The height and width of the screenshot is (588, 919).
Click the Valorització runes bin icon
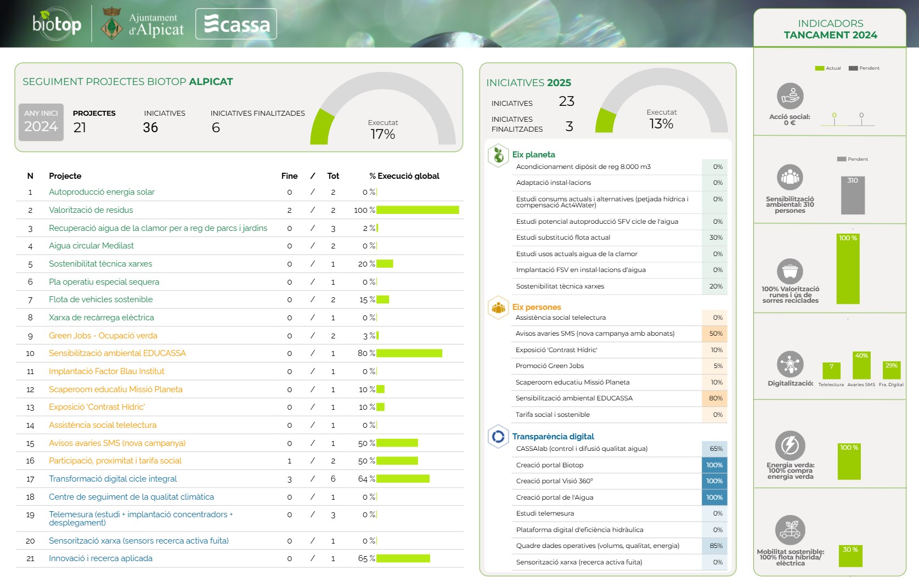click(790, 271)
